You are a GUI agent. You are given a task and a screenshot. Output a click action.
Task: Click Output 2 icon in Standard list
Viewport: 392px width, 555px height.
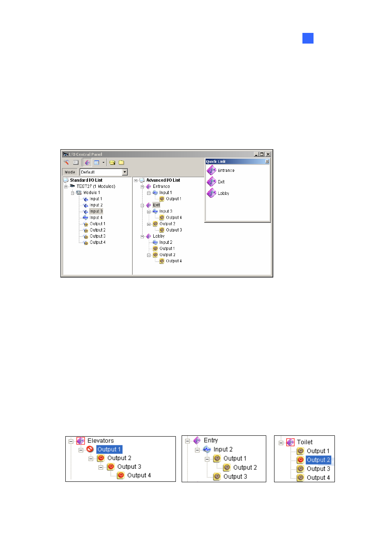pos(85,230)
